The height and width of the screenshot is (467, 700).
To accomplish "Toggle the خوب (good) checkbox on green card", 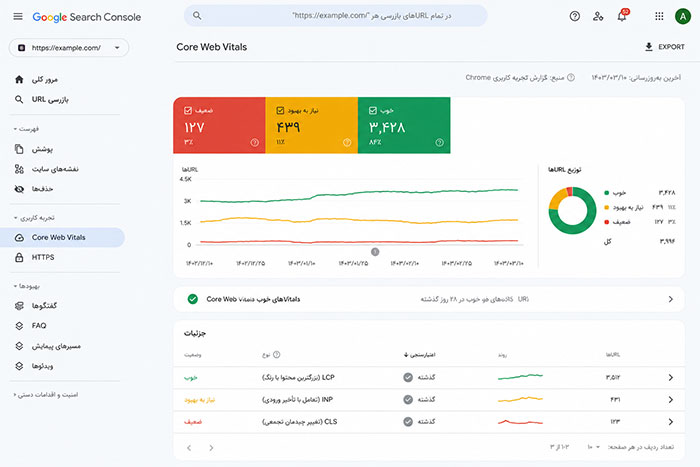I will 373,110.
